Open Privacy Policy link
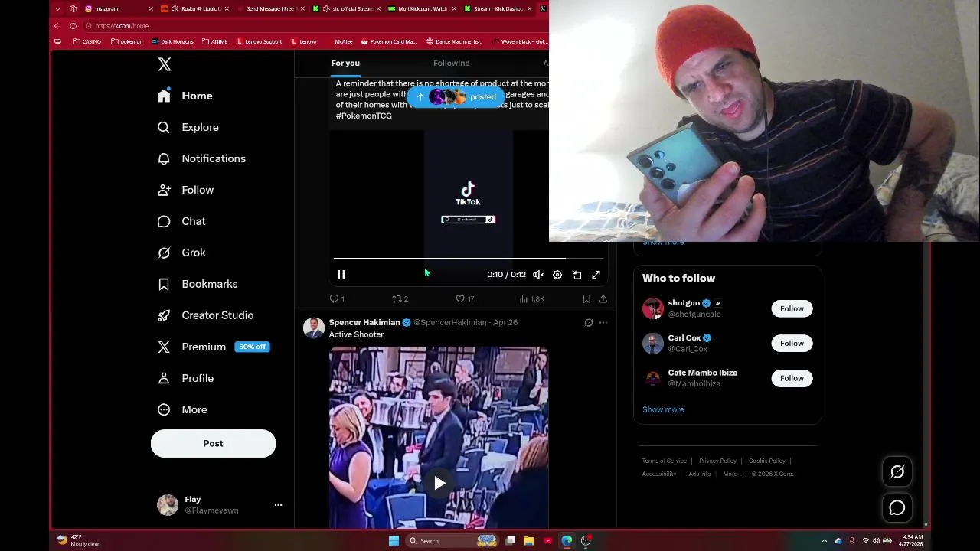The width and height of the screenshot is (980, 551). 717,461
